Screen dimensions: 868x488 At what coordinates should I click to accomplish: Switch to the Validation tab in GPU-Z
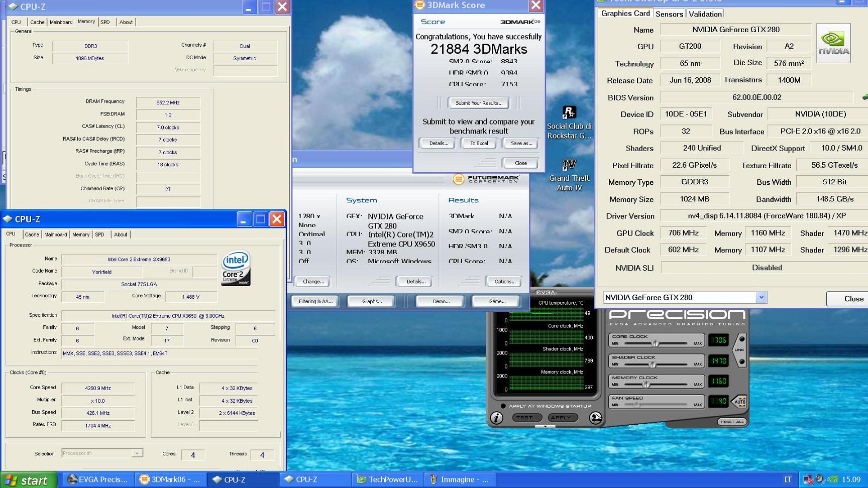705,14
